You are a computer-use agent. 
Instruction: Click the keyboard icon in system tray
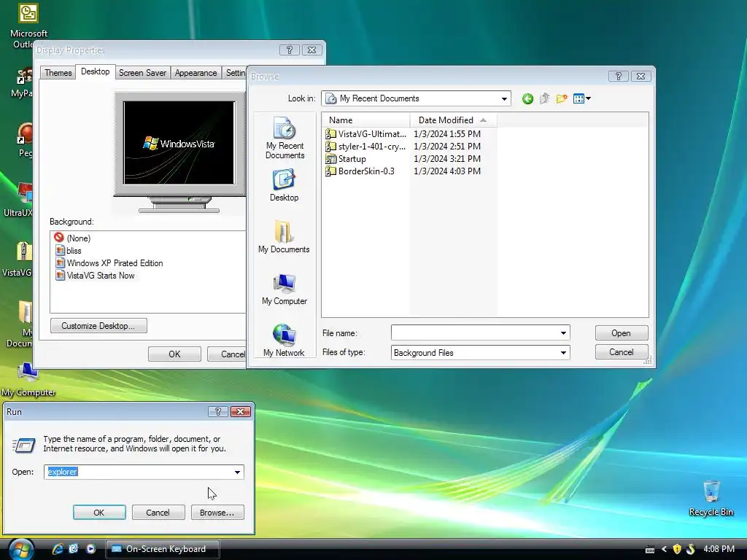650,550
